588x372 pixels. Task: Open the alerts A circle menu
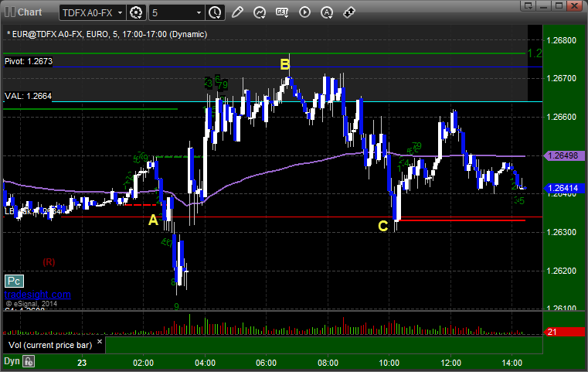tap(327, 12)
